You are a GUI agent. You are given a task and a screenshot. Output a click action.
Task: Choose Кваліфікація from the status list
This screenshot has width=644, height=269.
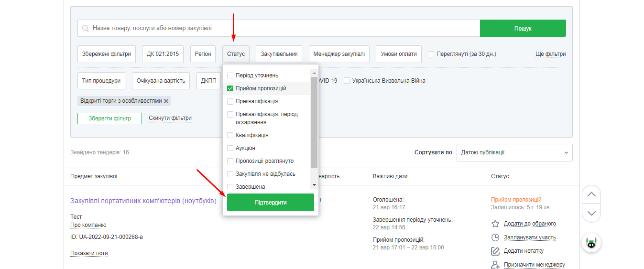pyautogui.click(x=230, y=135)
